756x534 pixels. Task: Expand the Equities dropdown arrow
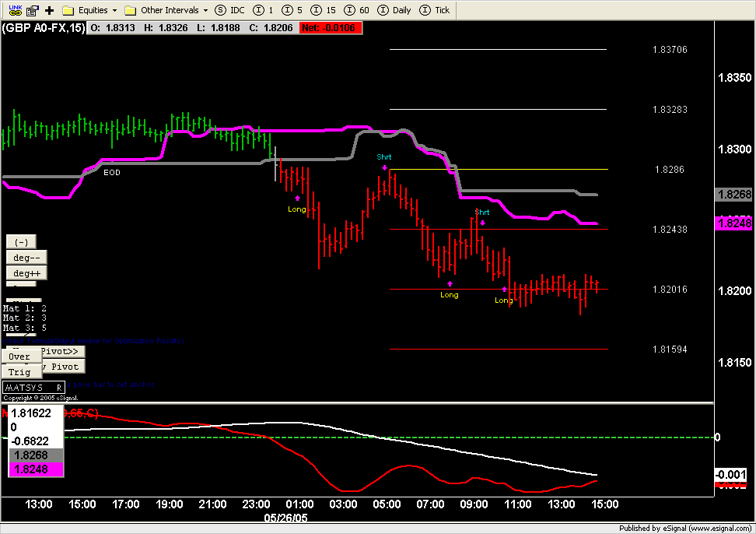click(x=115, y=10)
